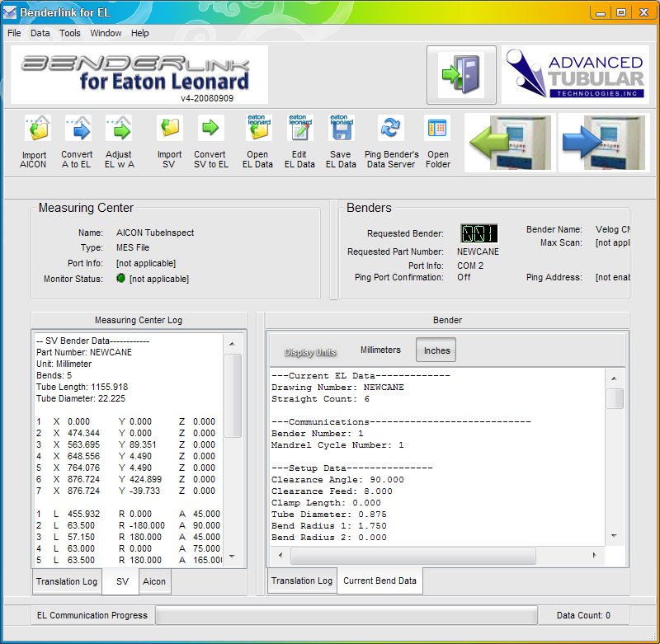Viewport: 660px width, 644px height.
Task: Click the exit door icon button
Action: [461, 75]
